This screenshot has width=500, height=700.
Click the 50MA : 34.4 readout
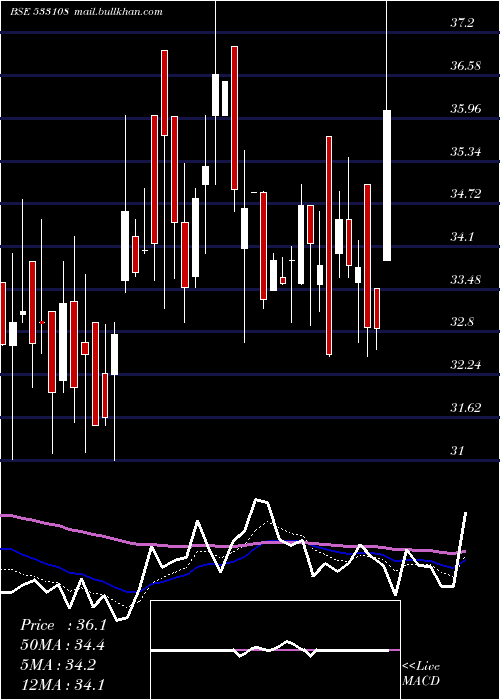63,645
